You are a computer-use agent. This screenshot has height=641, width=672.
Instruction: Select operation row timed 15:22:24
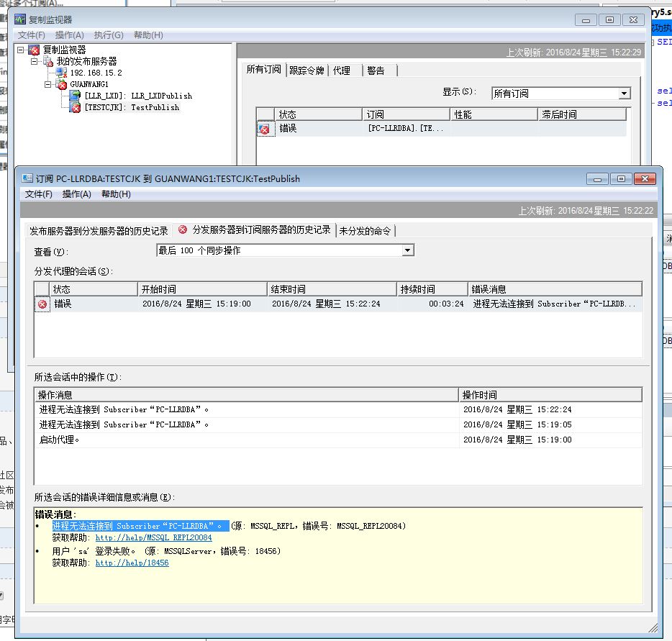coord(339,409)
